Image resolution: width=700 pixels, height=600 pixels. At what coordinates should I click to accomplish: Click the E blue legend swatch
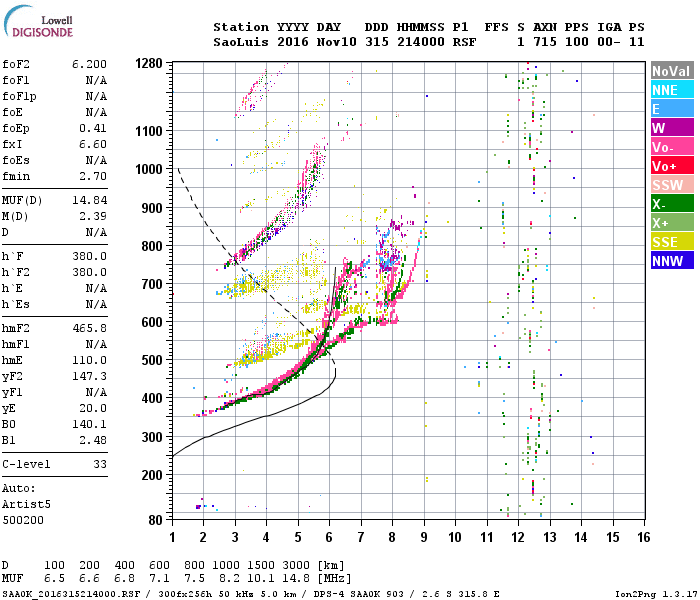[672, 109]
